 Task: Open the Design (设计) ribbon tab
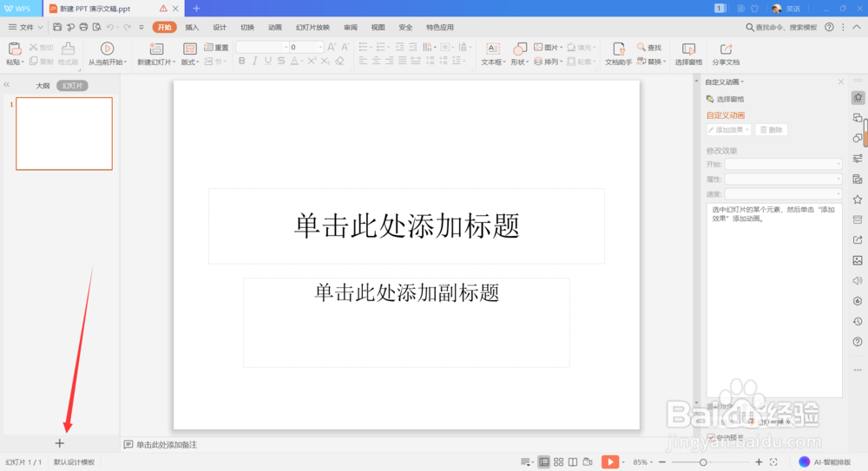coord(220,27)
